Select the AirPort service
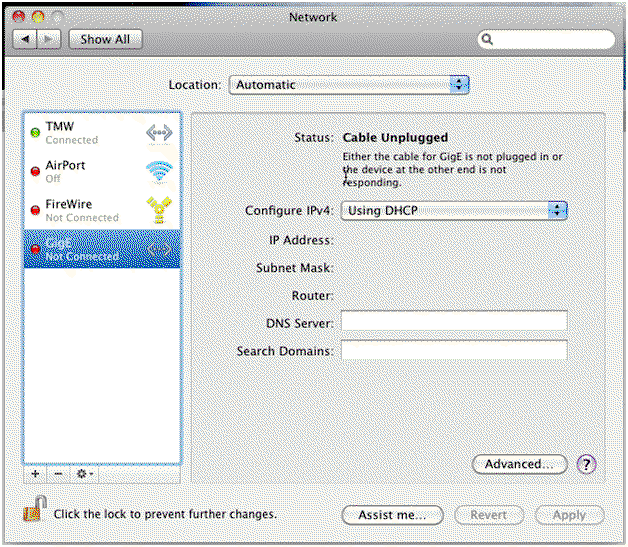Image resolution: width=628 pixels, height=547 pixels. pyautogui.click(x=102, y=171)
